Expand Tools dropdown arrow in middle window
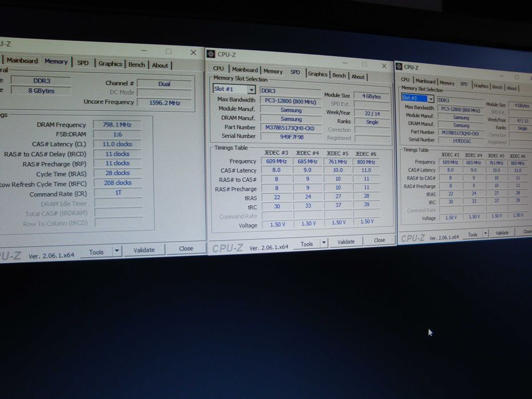532x399 pixels. coord(323,243)
